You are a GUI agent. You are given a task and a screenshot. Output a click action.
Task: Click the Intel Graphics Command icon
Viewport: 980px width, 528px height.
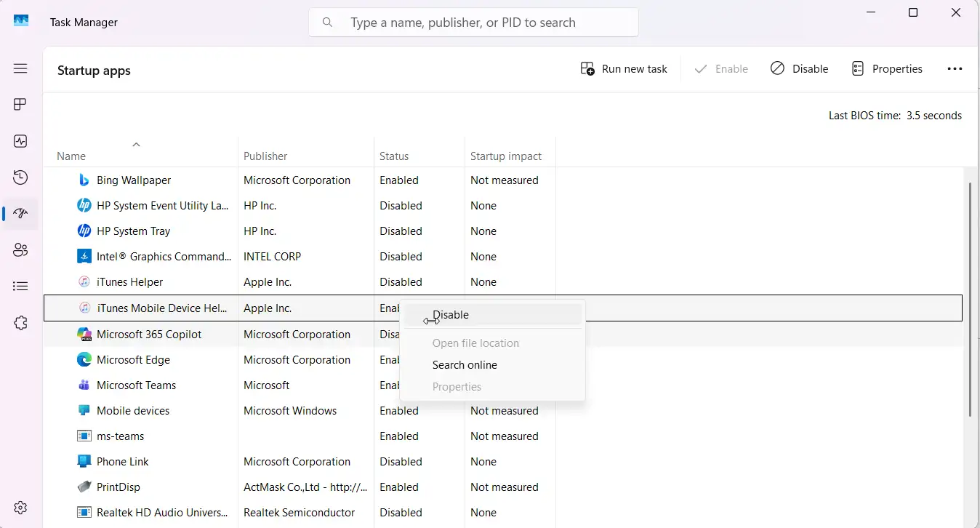[84, 256]
